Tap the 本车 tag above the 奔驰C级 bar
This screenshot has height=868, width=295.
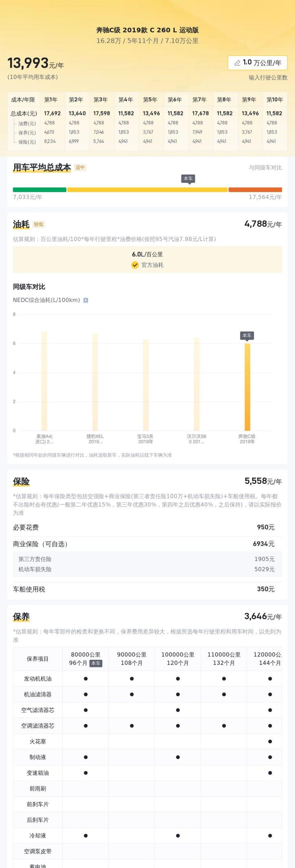point(247,335)
